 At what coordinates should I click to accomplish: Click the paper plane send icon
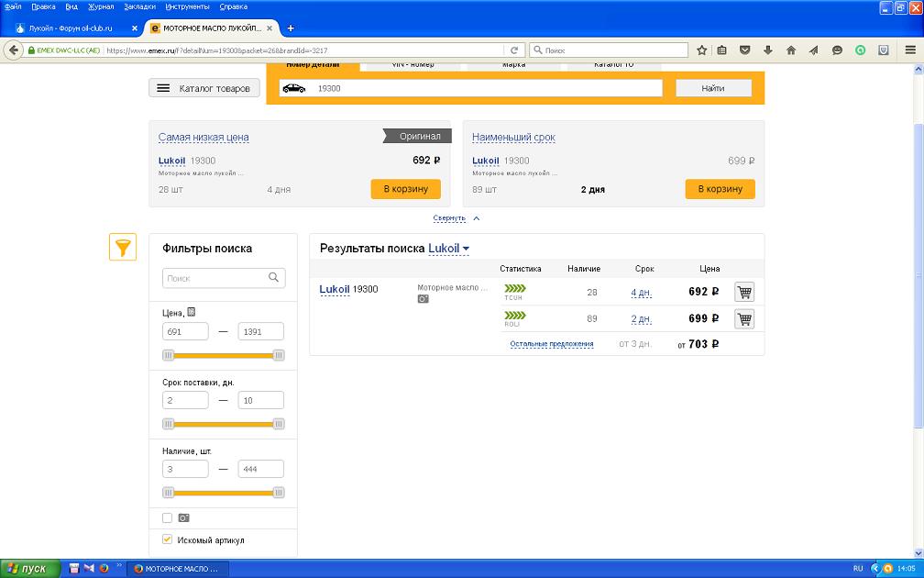click(x=814, y=50)
